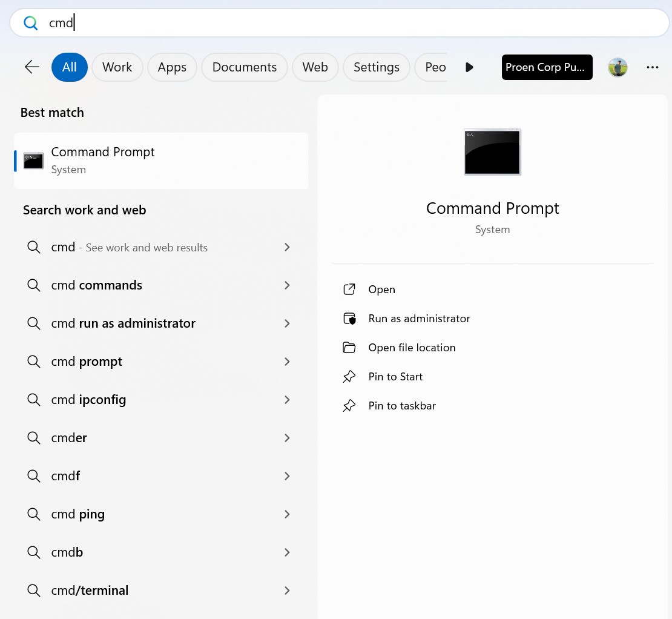672x619 pixels.
Task: Expand the 'cmd run as administrator' suggestion
Action: (287, 323)
